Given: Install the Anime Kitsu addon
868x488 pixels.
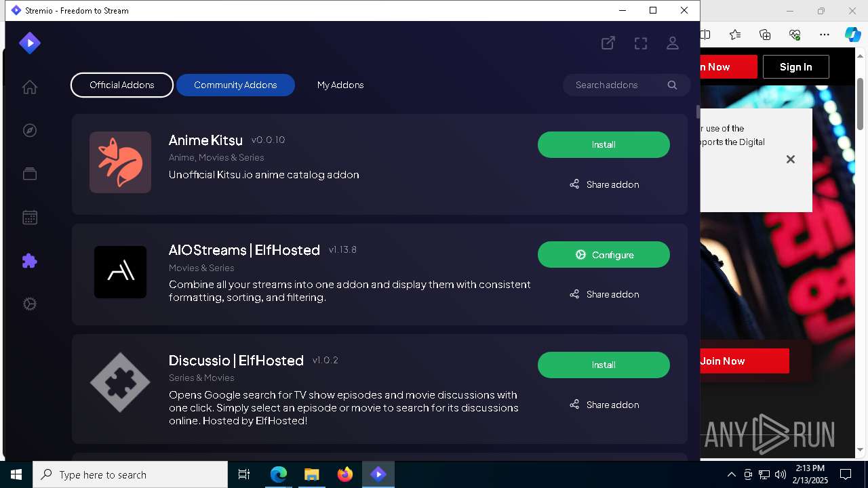Looking at the screenshot, I should click(604, 145).
